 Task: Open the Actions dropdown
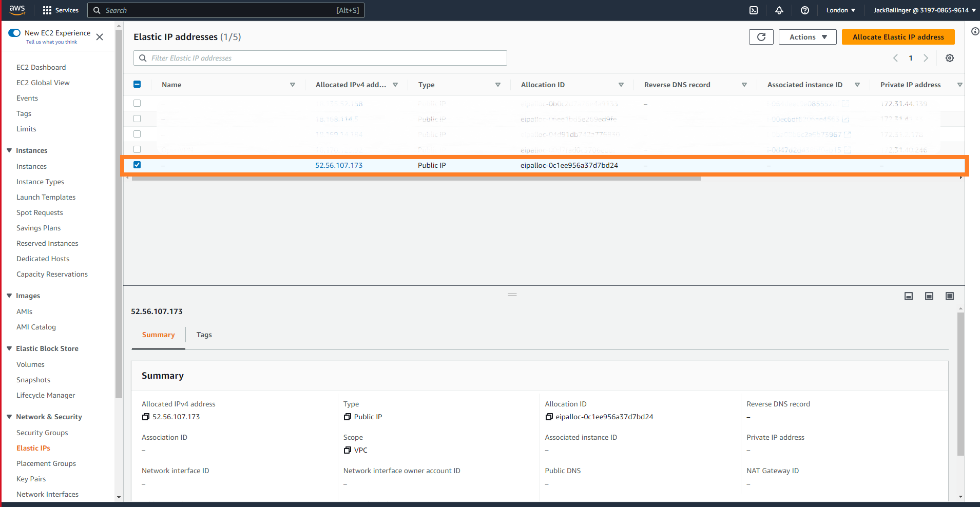pyautogui.click(x=808, y=37)
